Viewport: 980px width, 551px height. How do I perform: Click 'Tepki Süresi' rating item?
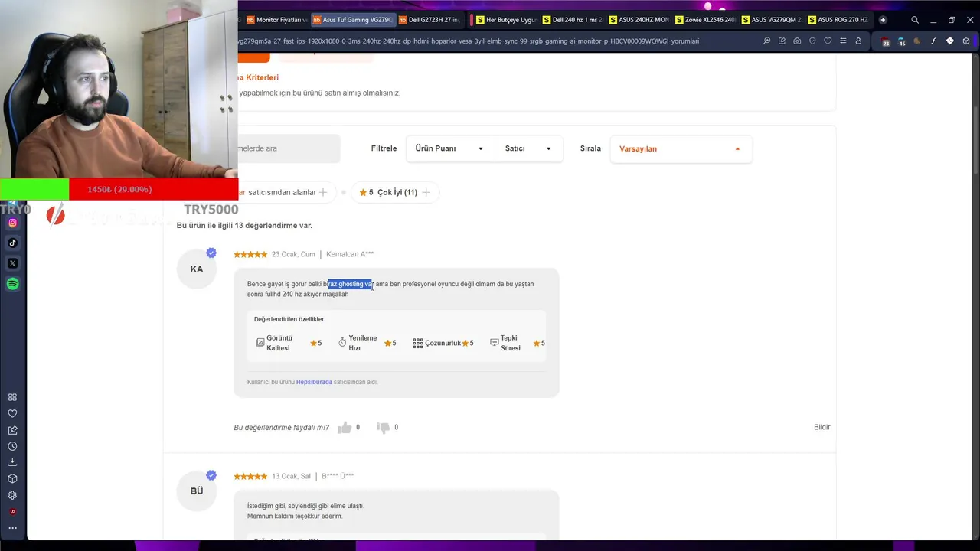[518, 343]
